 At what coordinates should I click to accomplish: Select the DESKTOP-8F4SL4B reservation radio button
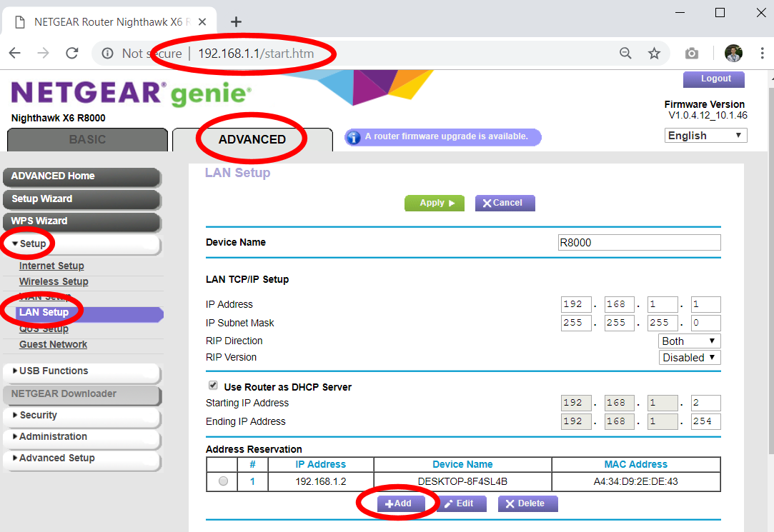pyautogui.click(x=224, y=481)
